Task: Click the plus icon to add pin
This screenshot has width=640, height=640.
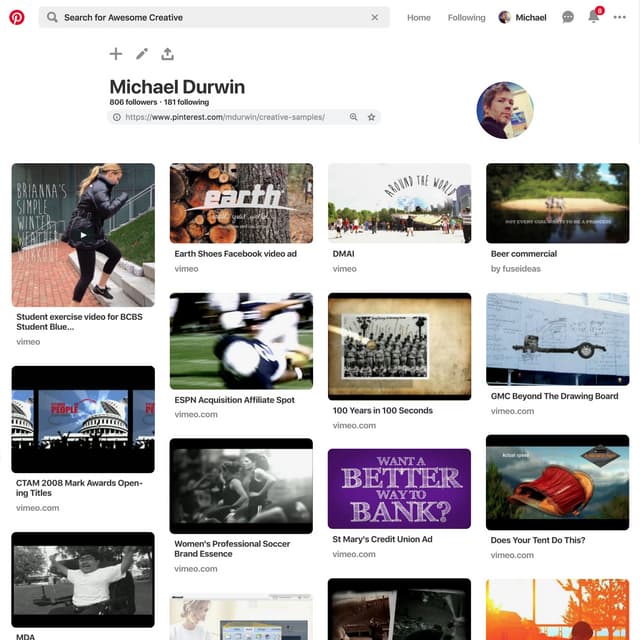Action: point(116,54)
